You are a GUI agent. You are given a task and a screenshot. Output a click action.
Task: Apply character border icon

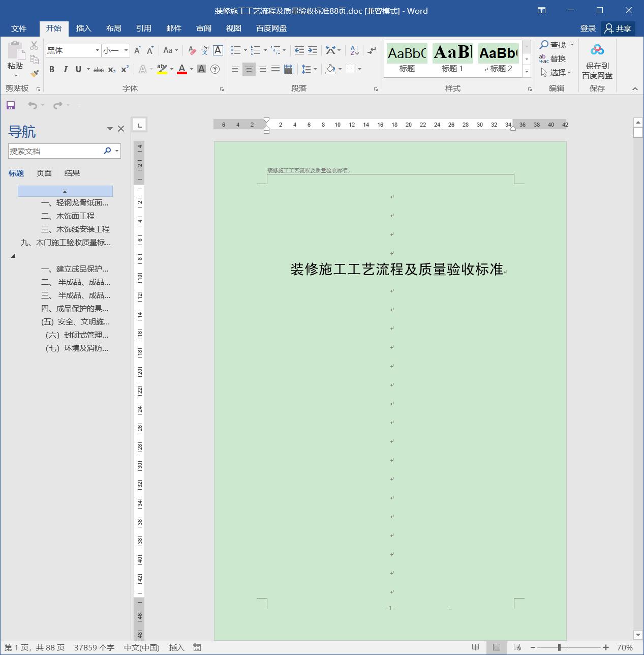point(218,50)
